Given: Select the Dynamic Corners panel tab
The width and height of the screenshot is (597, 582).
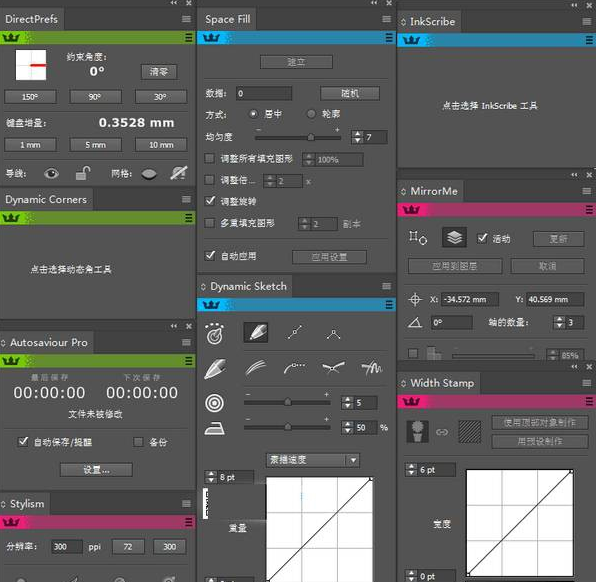Looking at the screenshot, I should tap(46, 199).
